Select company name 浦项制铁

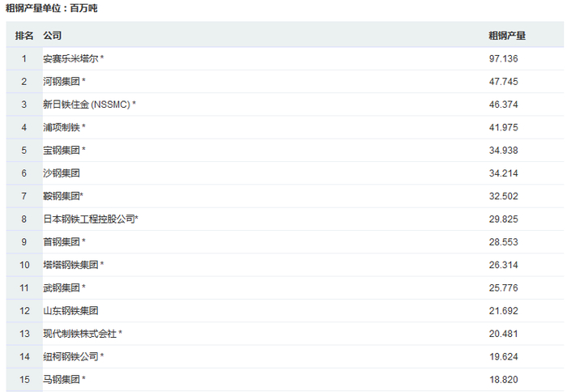[62, 127]
